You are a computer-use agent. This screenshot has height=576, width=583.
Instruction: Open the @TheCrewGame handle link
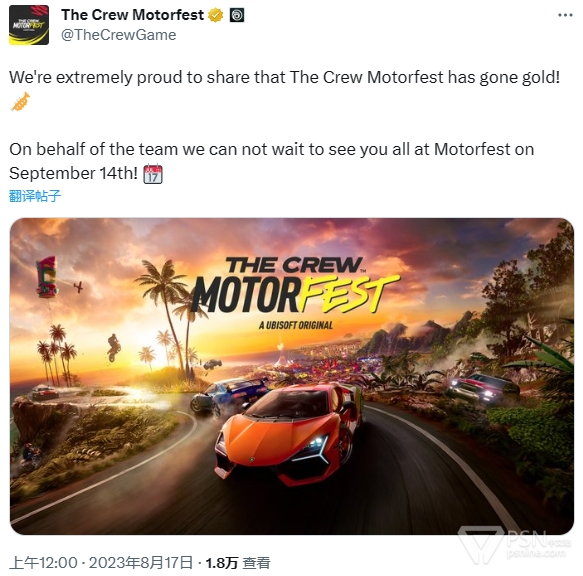[119, 35]
